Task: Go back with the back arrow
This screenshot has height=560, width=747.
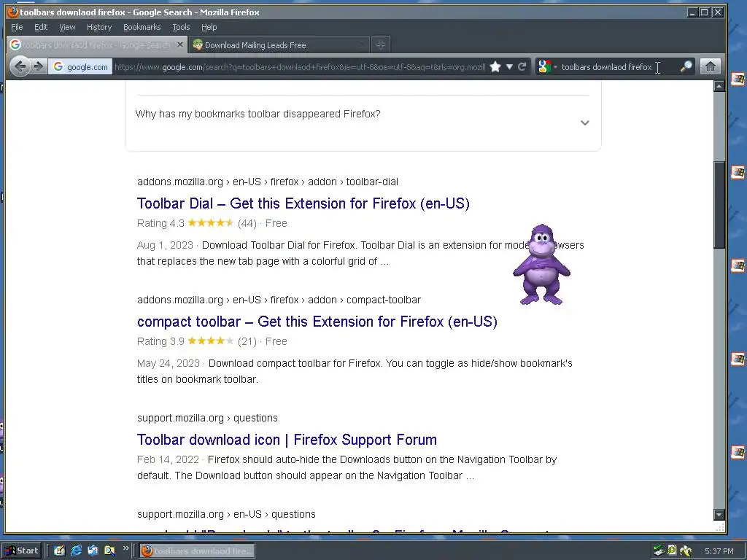Action: tap(20, 66)
